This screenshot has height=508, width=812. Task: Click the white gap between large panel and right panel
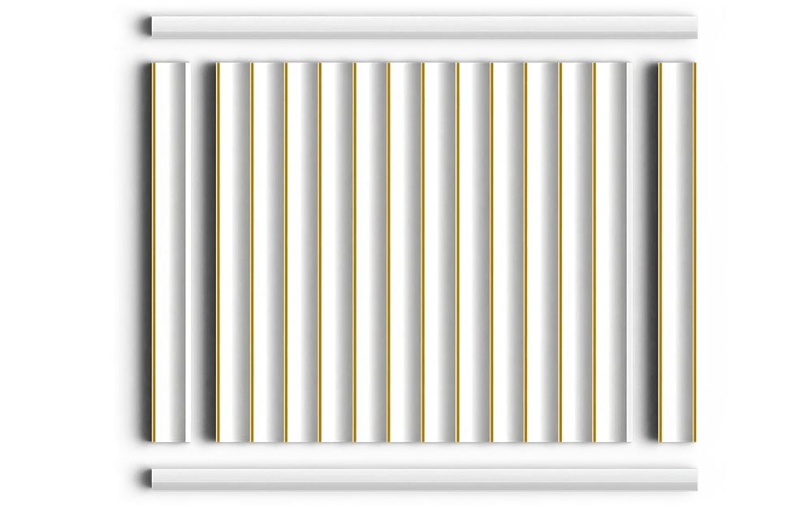pos(638,252)
